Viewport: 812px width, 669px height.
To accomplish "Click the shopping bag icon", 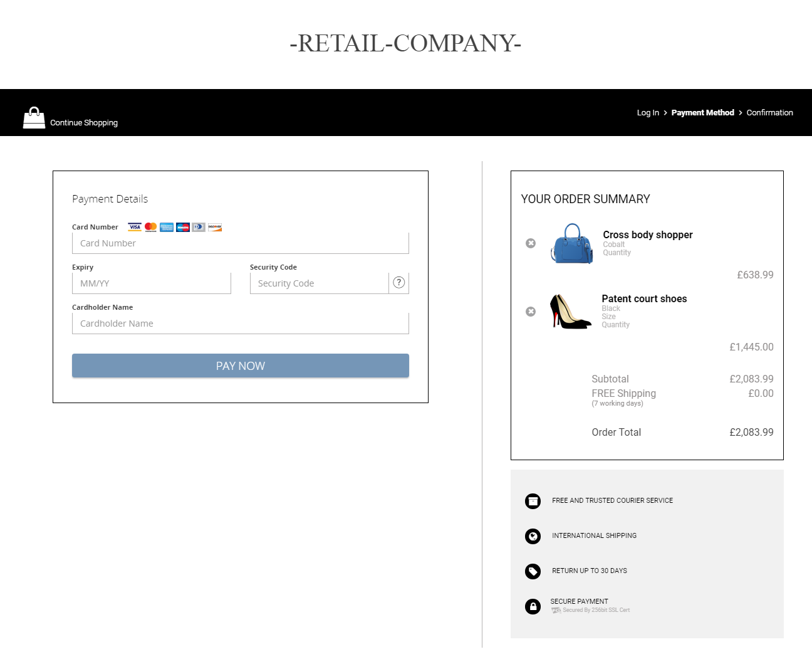I will click(34, 118).
